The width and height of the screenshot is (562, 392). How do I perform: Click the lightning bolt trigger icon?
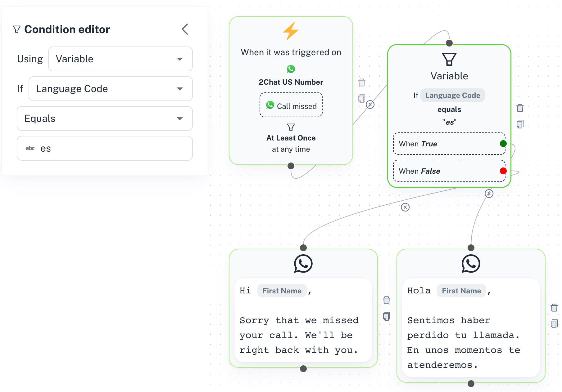pos(291,31)
